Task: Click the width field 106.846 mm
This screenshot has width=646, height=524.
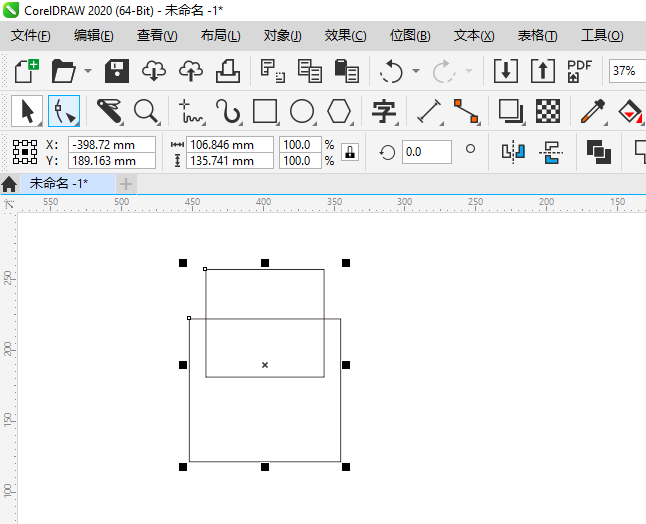Action: point(229,145)
